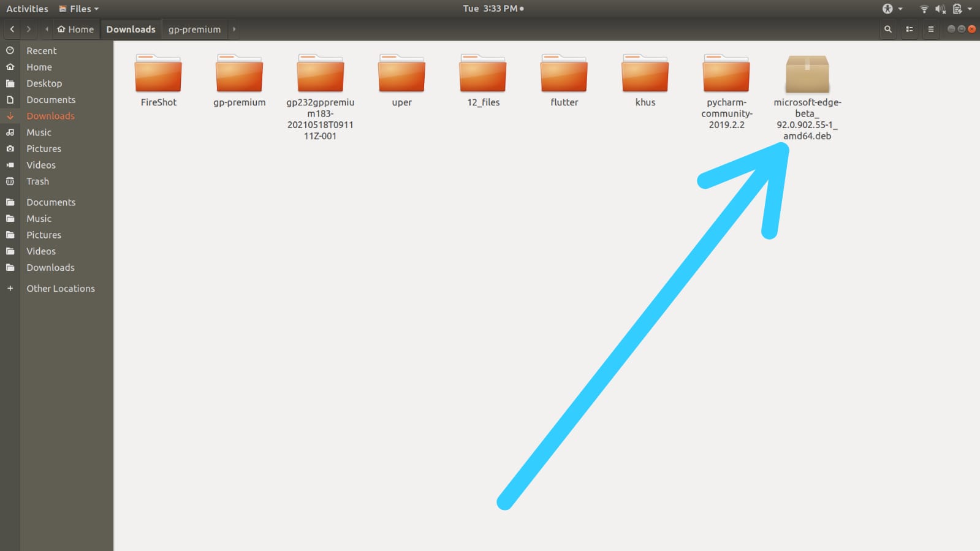Open Videos location with camcorder icon

coord(56,165)
